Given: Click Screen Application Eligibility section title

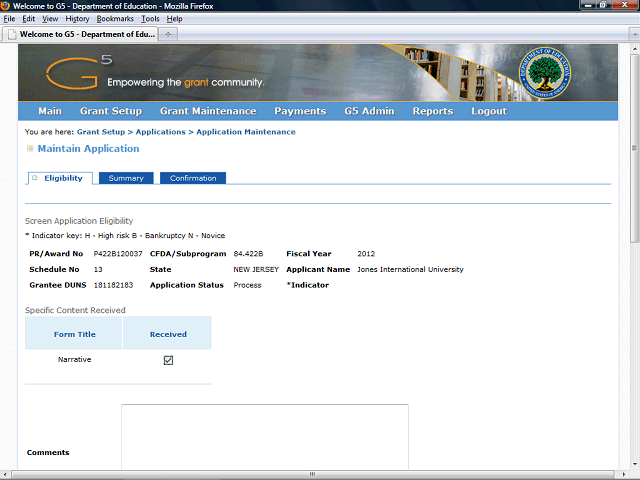Looking at the screenshot, I should tap(79, 221).
